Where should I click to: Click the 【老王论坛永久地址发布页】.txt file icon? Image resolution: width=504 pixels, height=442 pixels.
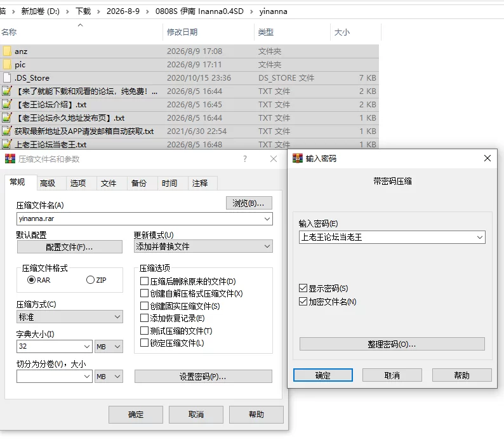(x=7, y=117)
